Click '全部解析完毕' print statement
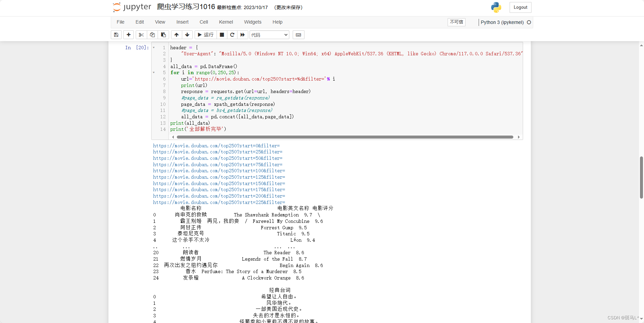This screenshot has height=323, width=644. coord(198,129)
